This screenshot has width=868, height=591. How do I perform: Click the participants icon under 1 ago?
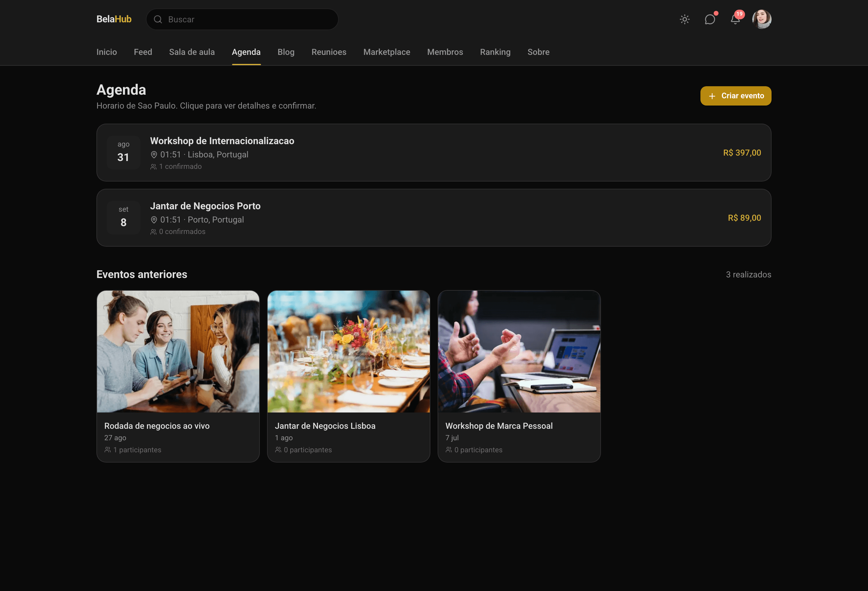(278, 450)
